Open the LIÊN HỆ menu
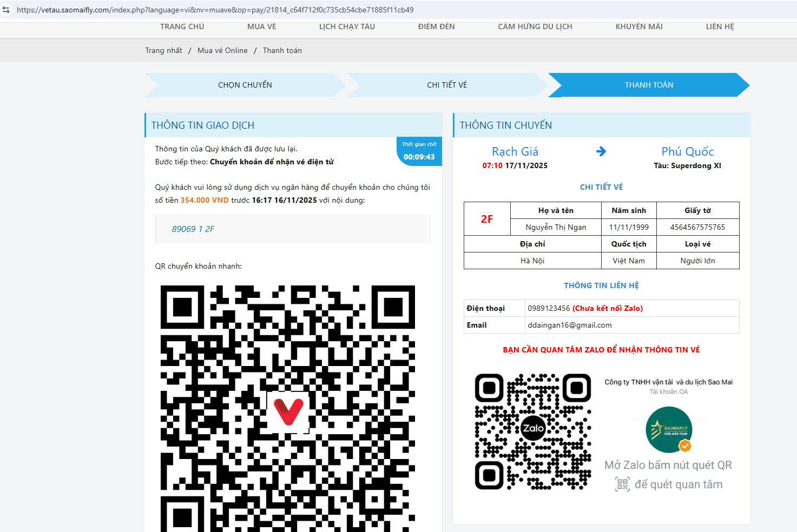This screenshot has height=532, width=797. click(x=720, y=26)
